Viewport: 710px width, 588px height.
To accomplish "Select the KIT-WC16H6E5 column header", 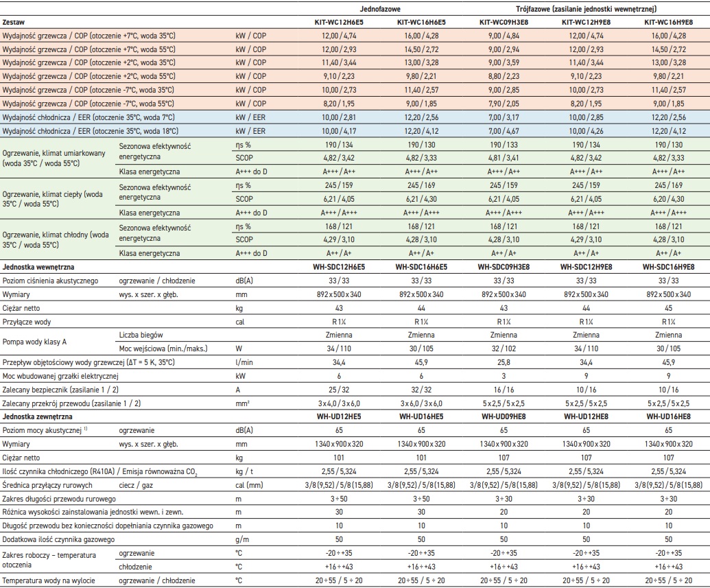I will click(x=423, y=23).
